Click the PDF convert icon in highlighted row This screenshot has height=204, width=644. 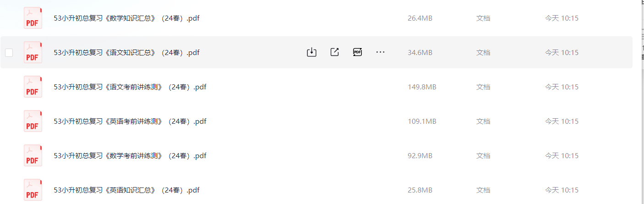pyautogui.click(x=357, y=52)
